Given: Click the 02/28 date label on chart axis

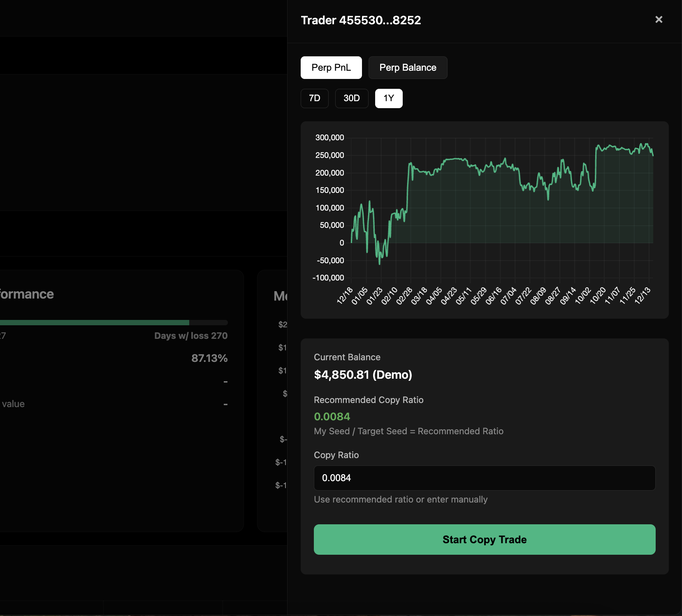Looking at the screenshot, I should click(x=404, y=296).
